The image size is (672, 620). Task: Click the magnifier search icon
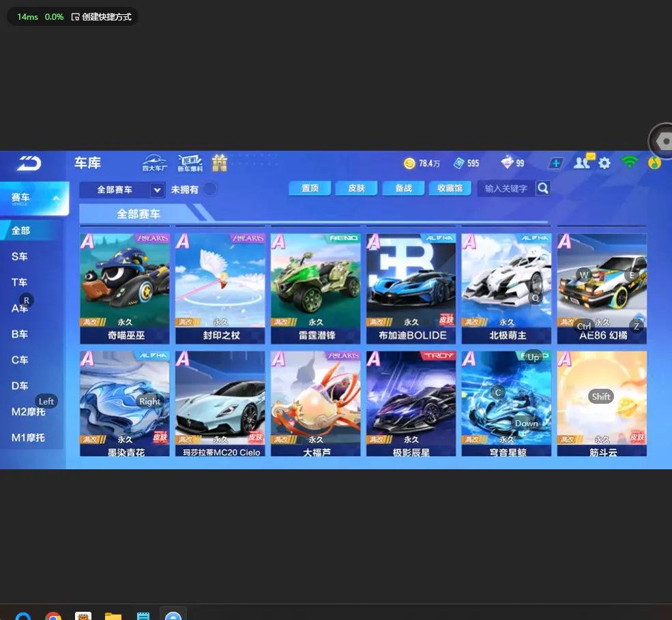click(x=543, y=188)
